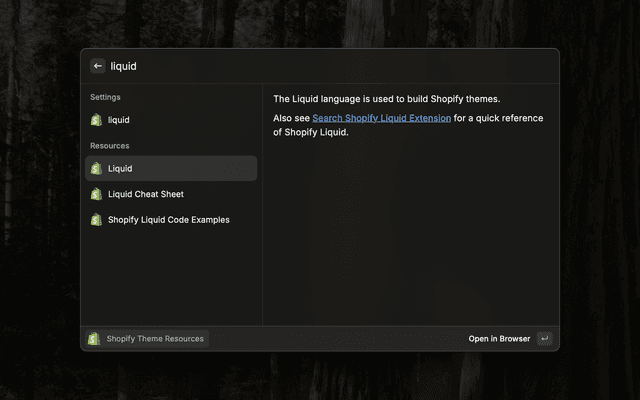
Task: Click the Shopify icon beside Liquid Cheat Sheet
Action: click(96, 194)
